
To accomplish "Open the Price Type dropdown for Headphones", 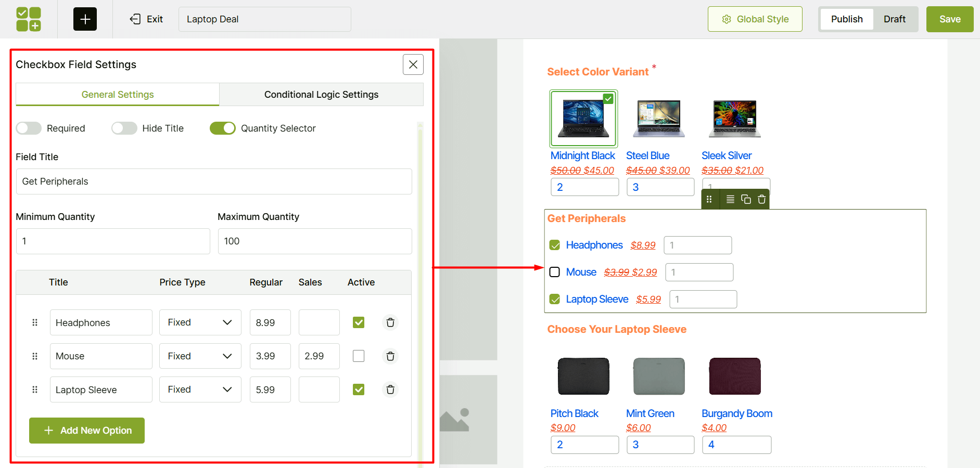I will click(200, 322).
